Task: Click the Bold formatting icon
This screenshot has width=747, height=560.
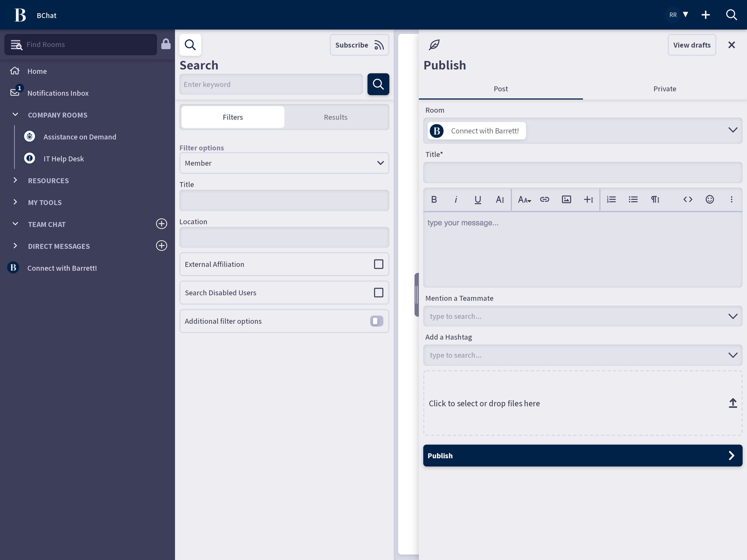Action: 434,200
